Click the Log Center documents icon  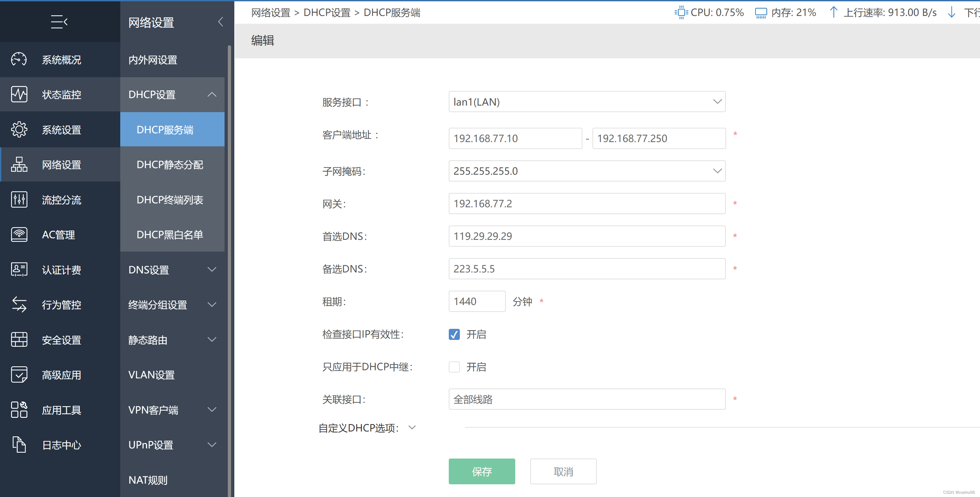click(x=19, y=445)
